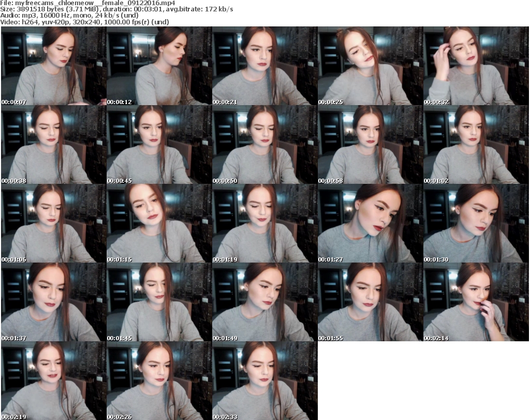Open the thumbnail at 00:02:33
The width and height of the screenshot is (530, 420).
tap(264, 381)
